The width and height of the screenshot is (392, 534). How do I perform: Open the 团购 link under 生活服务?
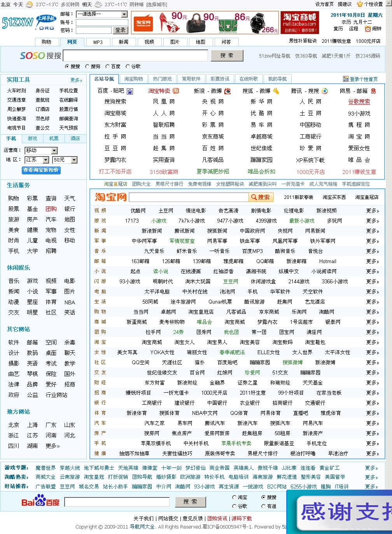[51, 209]
